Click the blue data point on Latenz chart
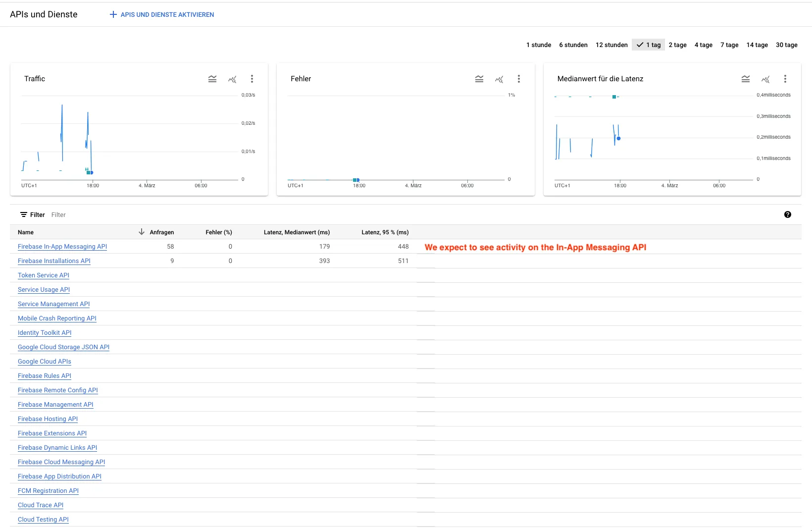This screenshot has height=531, width=812. point(618,138)
